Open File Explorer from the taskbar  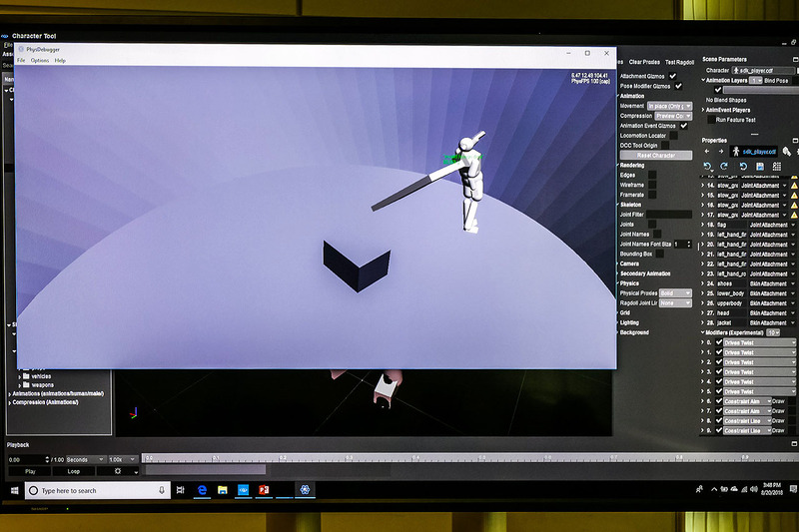(x=223, y=490)
